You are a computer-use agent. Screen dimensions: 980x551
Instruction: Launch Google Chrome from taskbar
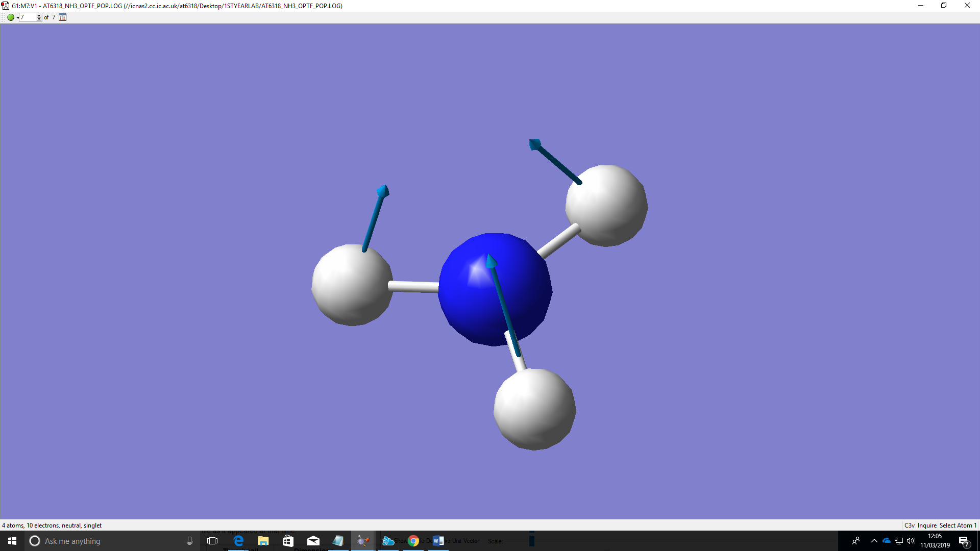pos(413,541)
